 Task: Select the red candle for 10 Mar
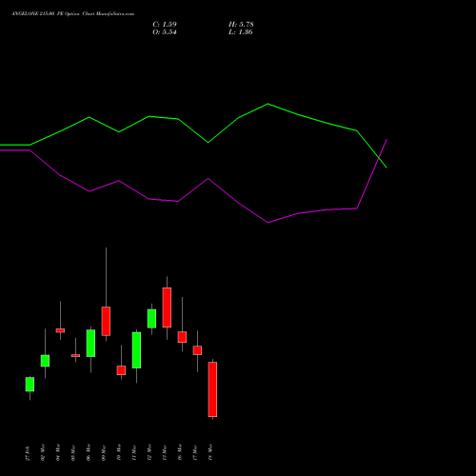pos(121,370)
